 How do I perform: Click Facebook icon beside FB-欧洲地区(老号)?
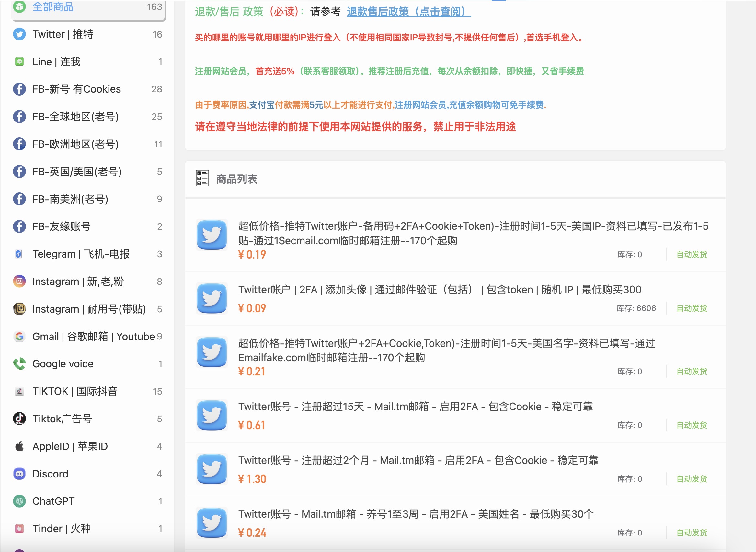19,144
